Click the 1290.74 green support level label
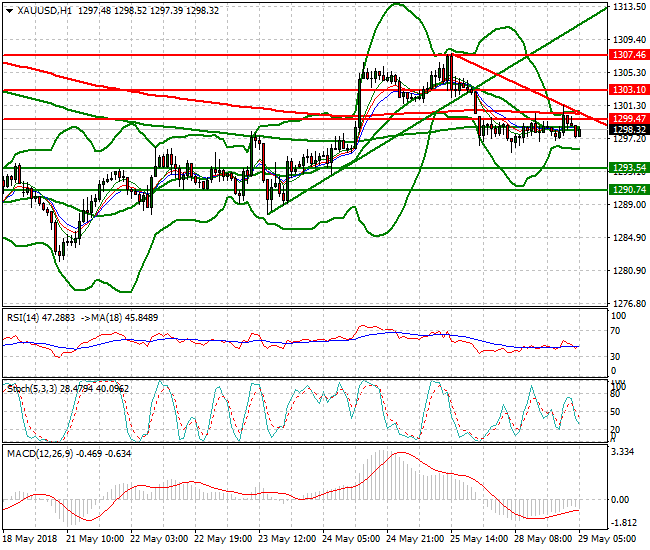This screenshot has height=550, width=650. [x=629, y=190]
